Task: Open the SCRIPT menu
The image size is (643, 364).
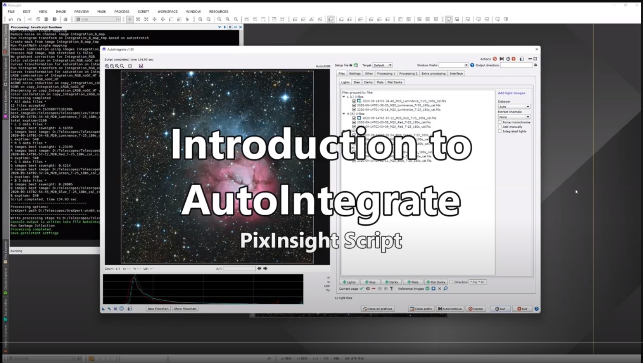Action: pyautogui.click(x=143, y=12)
